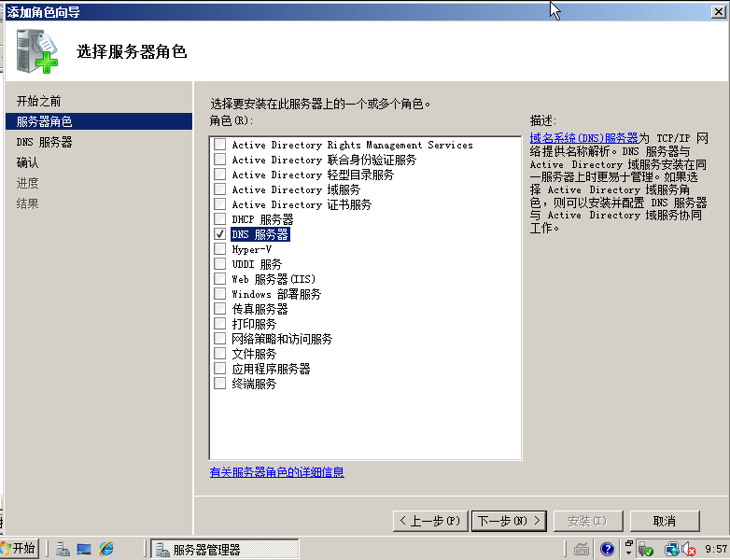Open the Start menu button
Viewport: 730px width, 560px height.
[19, 549]
